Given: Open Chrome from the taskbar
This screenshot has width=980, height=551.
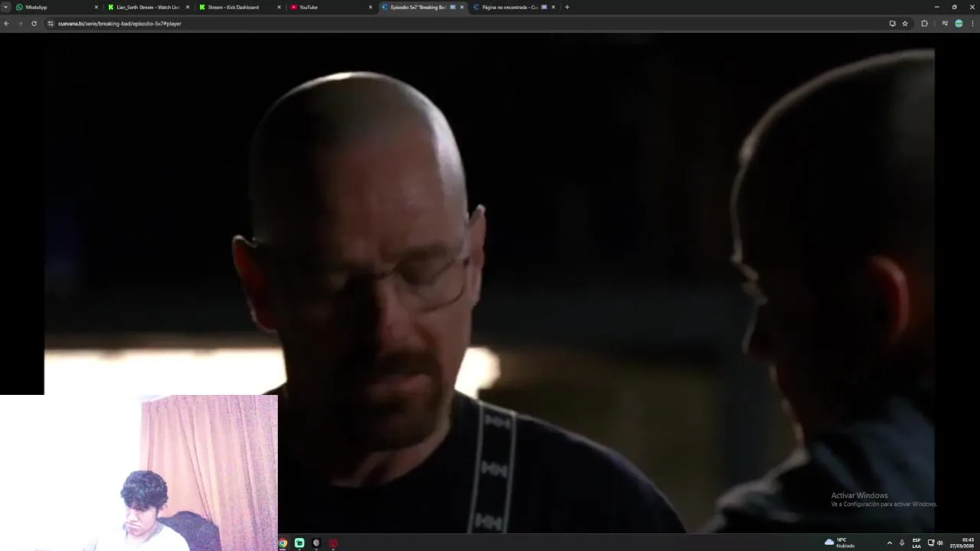Looking at the screenshot, I should point(283,543).
